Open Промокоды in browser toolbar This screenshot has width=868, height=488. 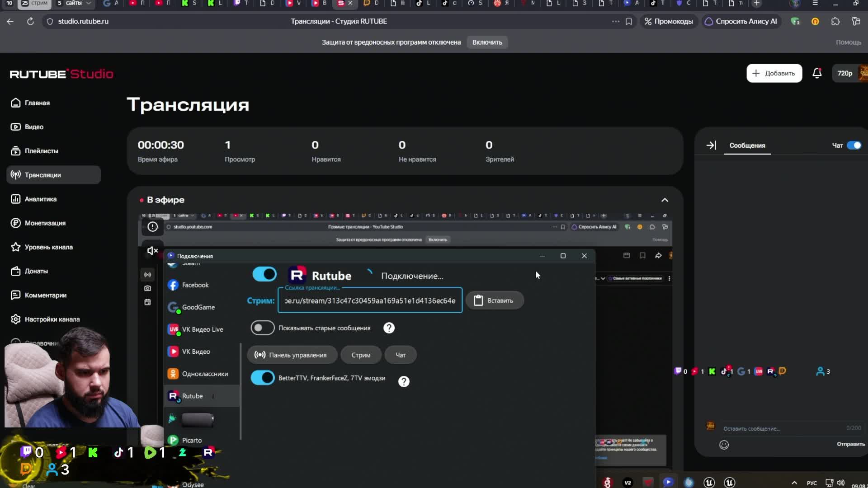pos(668,21)
